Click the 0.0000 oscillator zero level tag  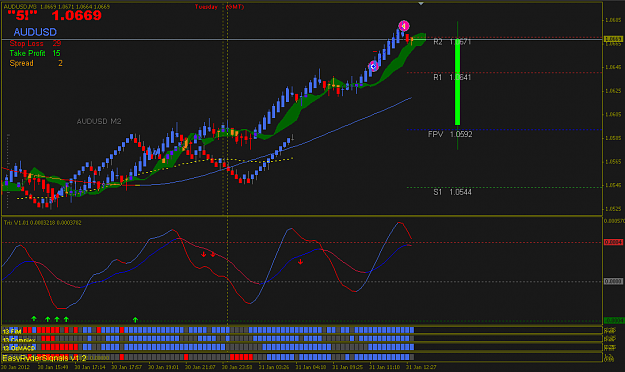click(613, 281)
